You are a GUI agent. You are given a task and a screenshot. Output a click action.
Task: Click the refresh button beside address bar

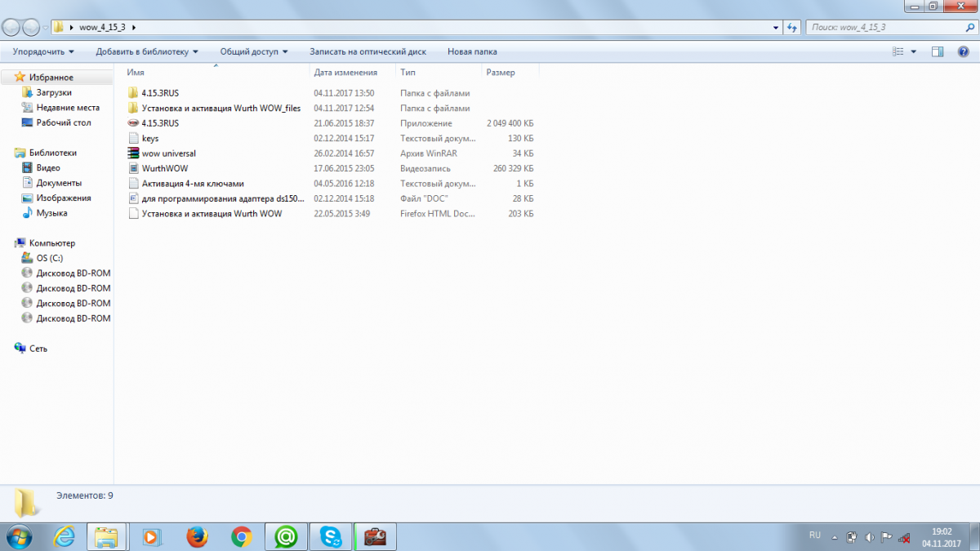pos(791,28)
